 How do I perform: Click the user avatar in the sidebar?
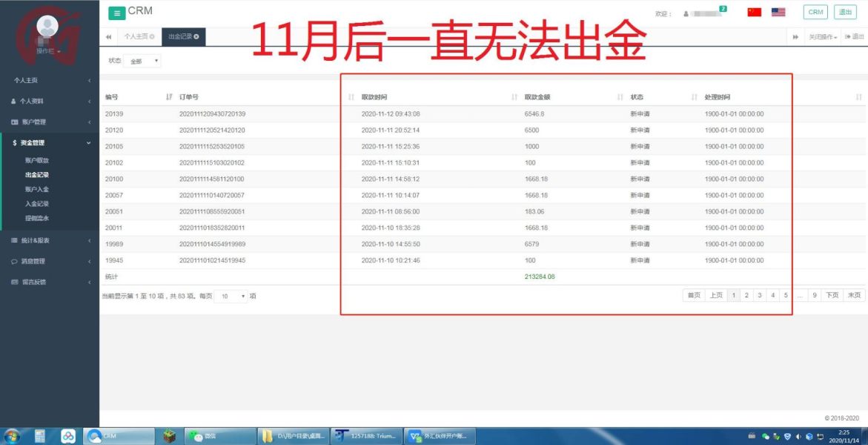(x=47, y=26)
